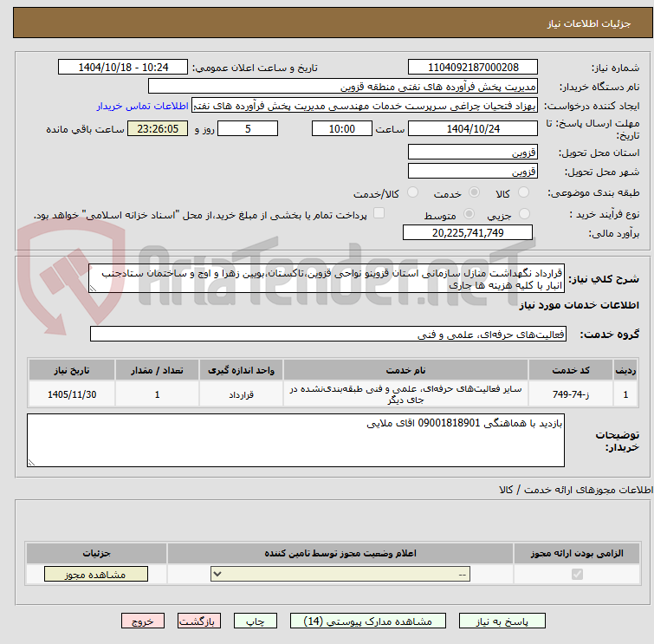Image resolution: width=654 pixels, height=644 pixels.
Task: Open اطلاعات تماس خریدار link
Action: (143, 107)
